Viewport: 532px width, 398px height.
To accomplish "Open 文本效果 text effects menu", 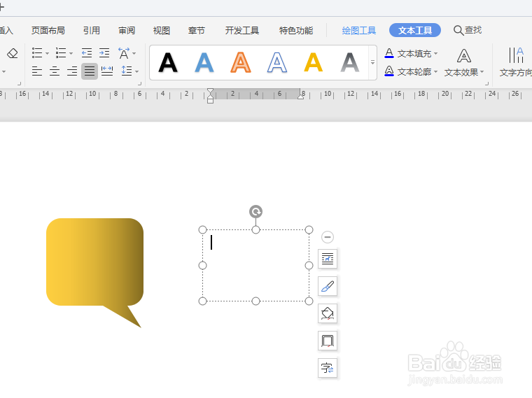I will (x=464, y=64).
